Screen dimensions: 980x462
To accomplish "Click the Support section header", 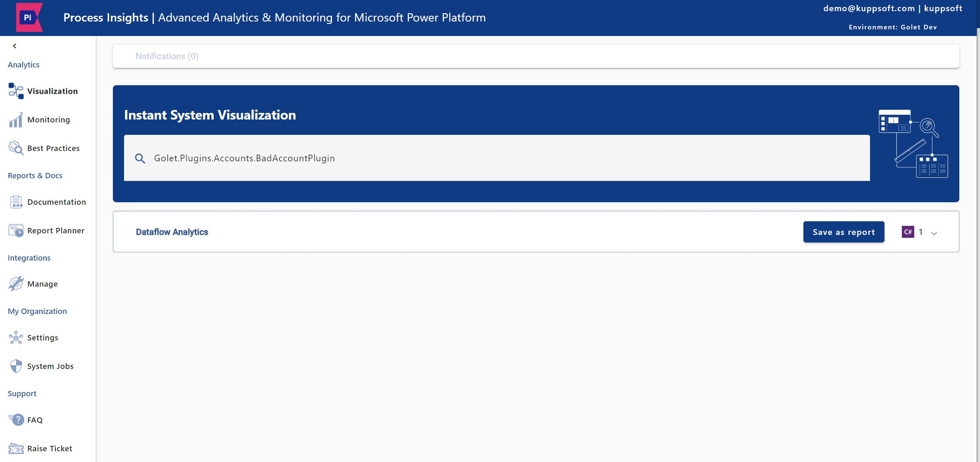I will point(22,393).
